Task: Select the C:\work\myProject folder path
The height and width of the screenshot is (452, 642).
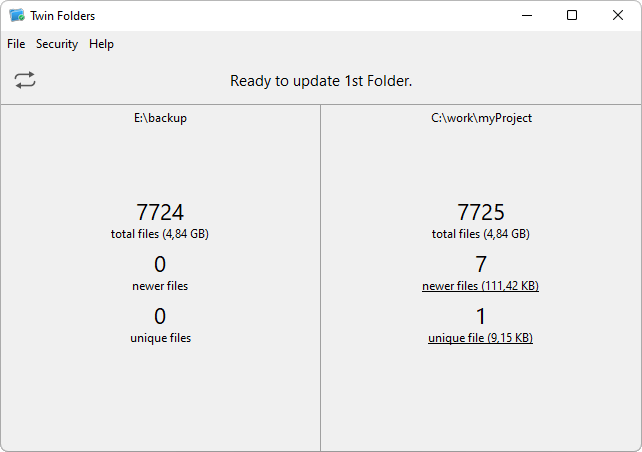Action: 481,118
